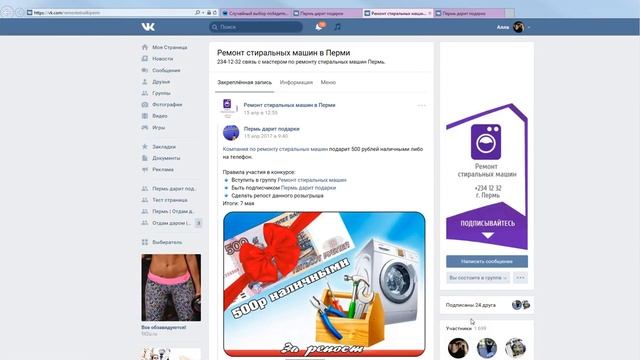Viewport: 640px width, 360px height.
Task: Click the news icon beside Новости
Action: (144, 59)
